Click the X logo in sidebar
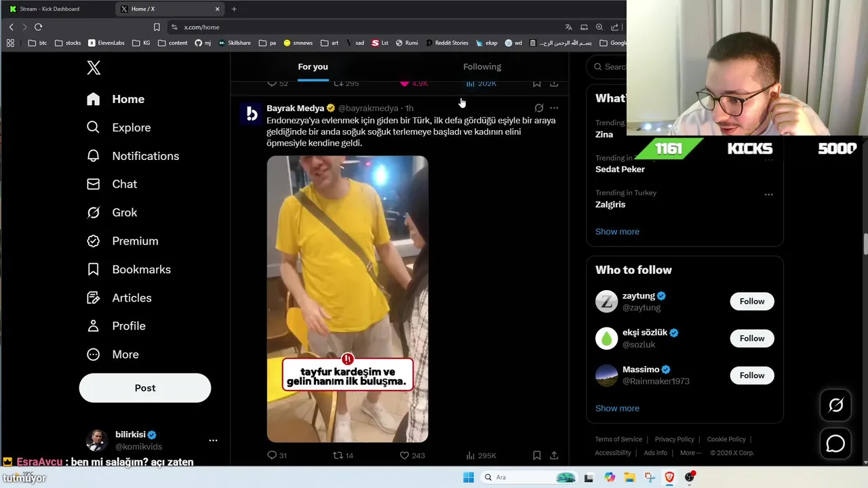The height and width of the screenshot is (488, 868). 94,68
